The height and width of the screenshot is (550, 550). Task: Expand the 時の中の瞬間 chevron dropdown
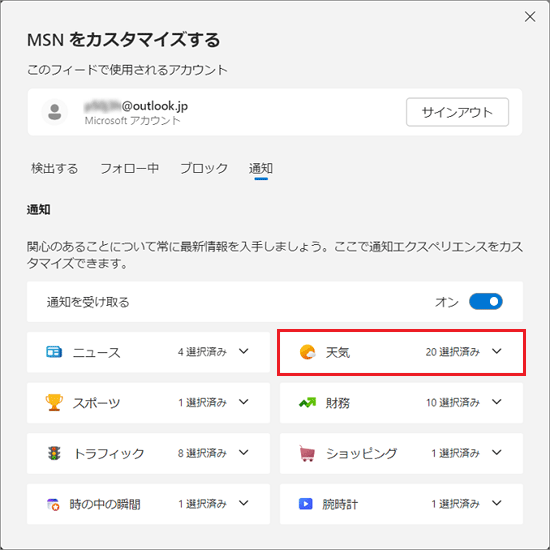[243, 503]
